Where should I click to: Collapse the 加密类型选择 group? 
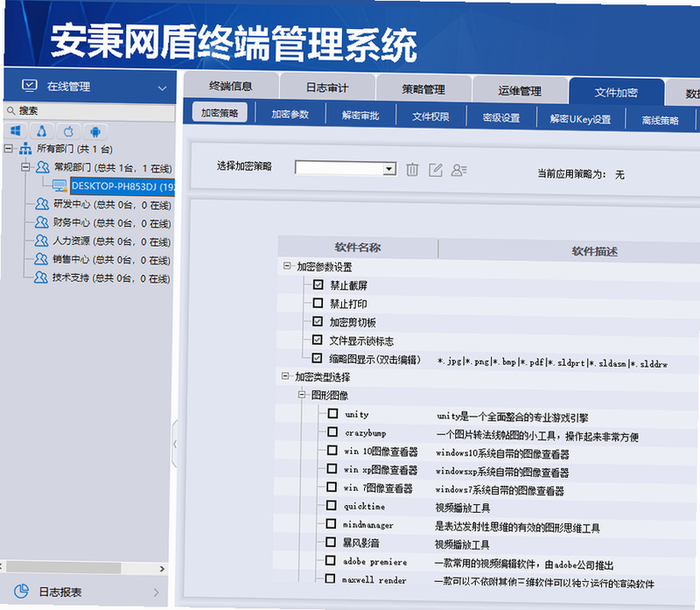[x=285, y=376]
